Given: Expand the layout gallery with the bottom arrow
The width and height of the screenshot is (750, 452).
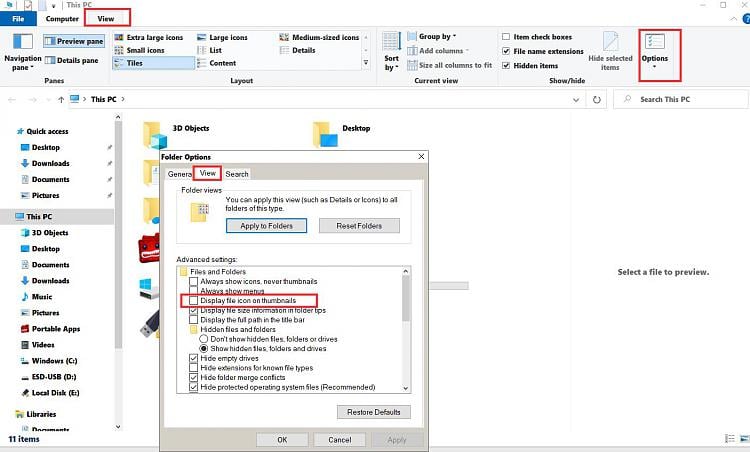Looking at the screenshot, I should [x=366, y=63].
